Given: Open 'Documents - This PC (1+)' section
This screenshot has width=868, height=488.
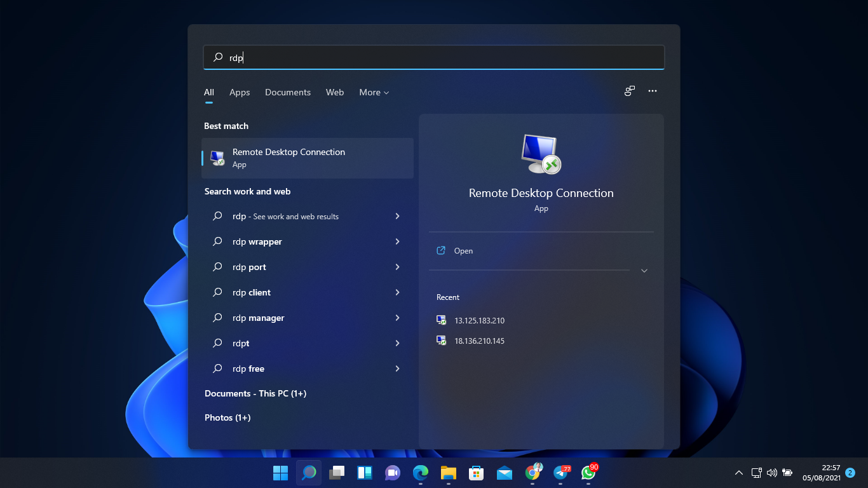Looking at the screenshot, I should [255, 393].
